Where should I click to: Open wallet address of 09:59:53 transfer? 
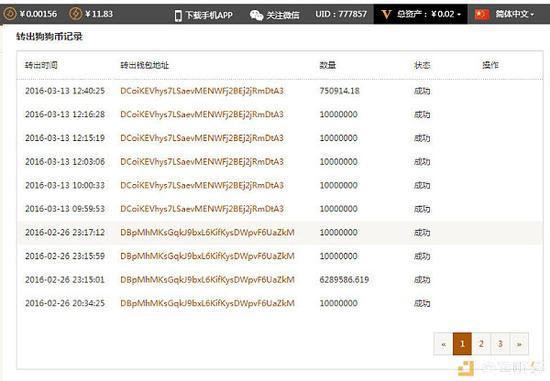pos(202,209)
